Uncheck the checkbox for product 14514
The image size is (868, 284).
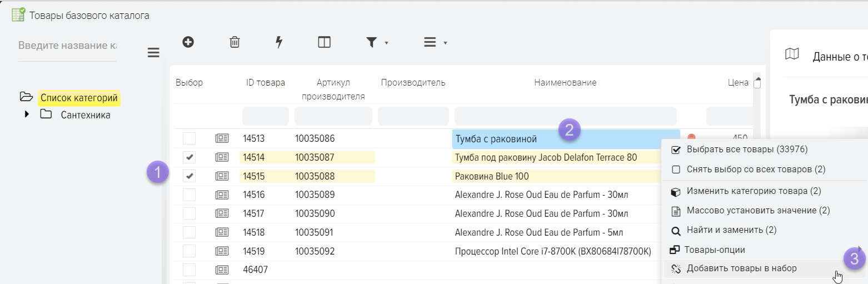[x=189, y=157]
